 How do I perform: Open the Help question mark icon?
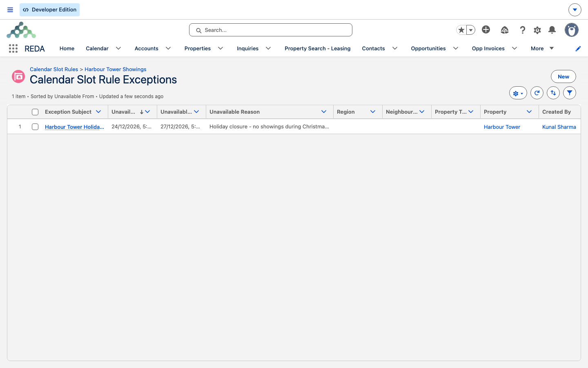coord(522,30)
